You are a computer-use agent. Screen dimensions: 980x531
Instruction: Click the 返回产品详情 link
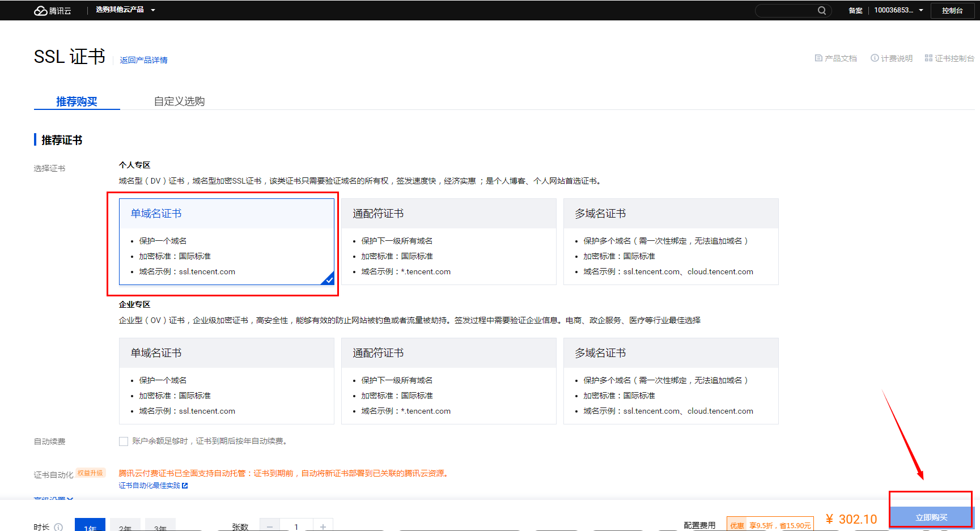click(x=143, y=60)
